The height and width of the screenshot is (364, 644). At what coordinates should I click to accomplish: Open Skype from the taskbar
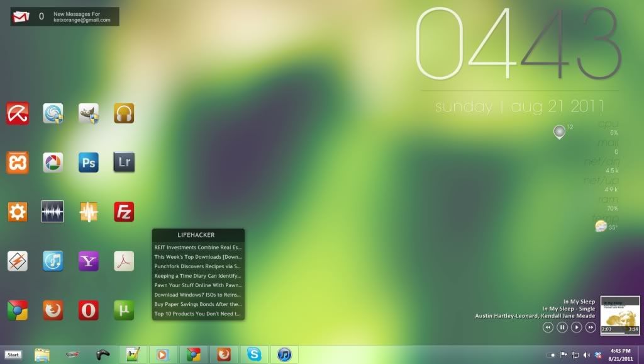point(255,354)
